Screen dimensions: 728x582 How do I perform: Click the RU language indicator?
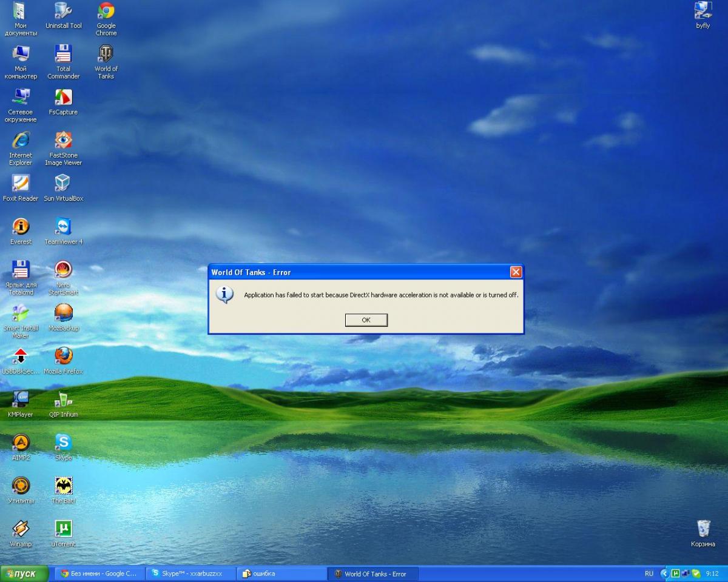pyautogui.click(x=649, y=574)
